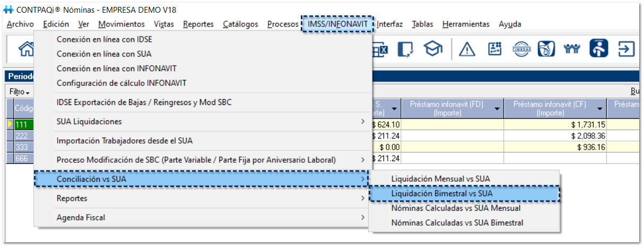Select IDSE Exportación de Bajas / Reingresos
The width and height of the screenshot is (644, 247).
202,102
